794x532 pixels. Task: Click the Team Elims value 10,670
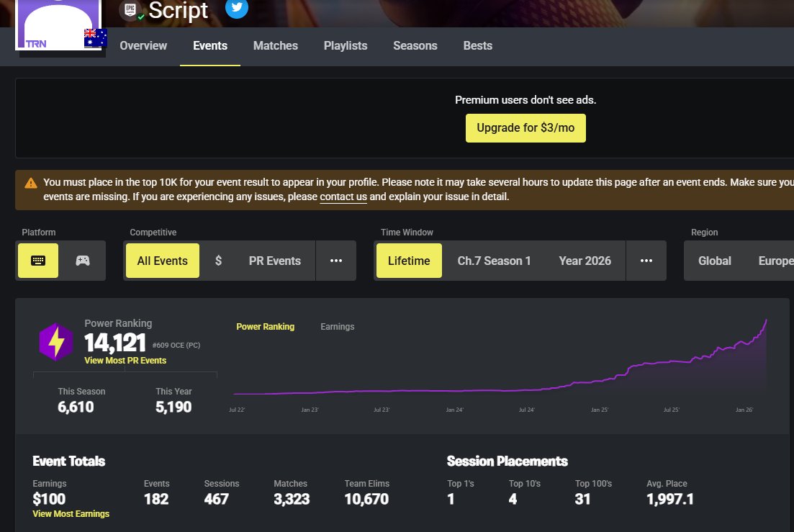(x=366, y=499)
